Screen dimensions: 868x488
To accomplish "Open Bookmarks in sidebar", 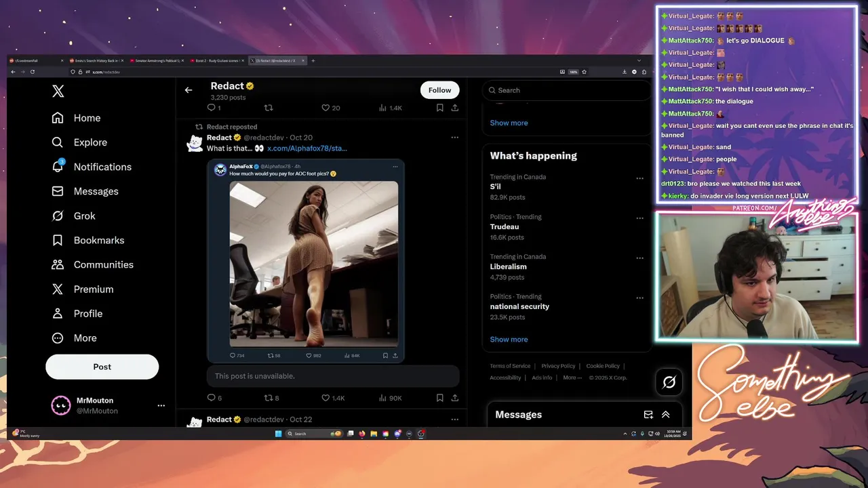I will [x=88, y=240].
